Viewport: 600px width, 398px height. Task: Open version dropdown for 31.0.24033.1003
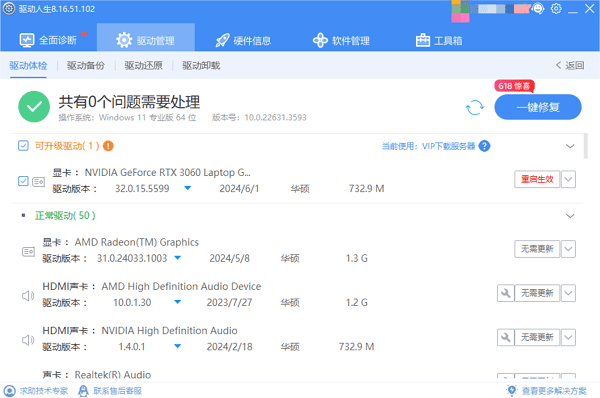click(x=178, y=258)
